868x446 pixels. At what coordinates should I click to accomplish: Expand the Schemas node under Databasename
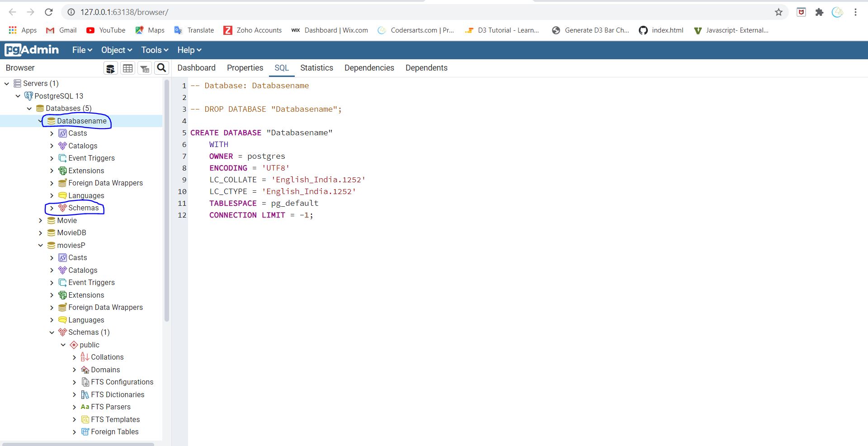[x=52, y=208]
